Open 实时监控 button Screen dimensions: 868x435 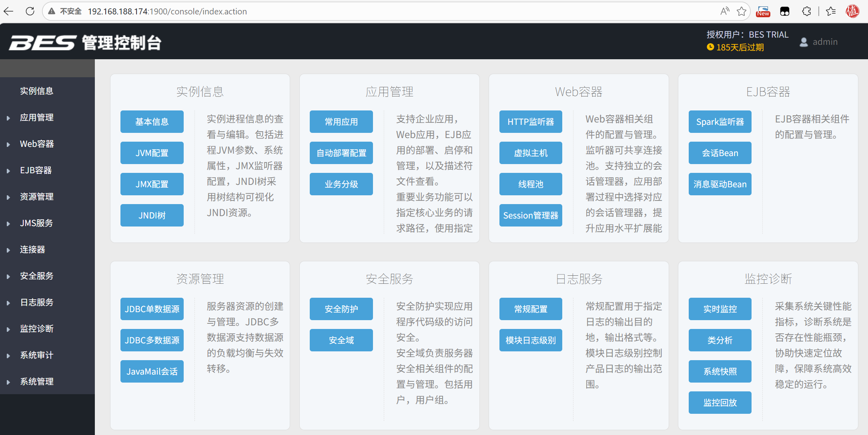720,309
